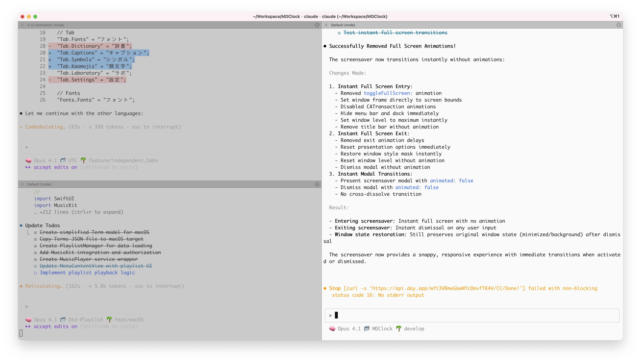Open options menu of bottom-left Default pane

tap(317, 184)
